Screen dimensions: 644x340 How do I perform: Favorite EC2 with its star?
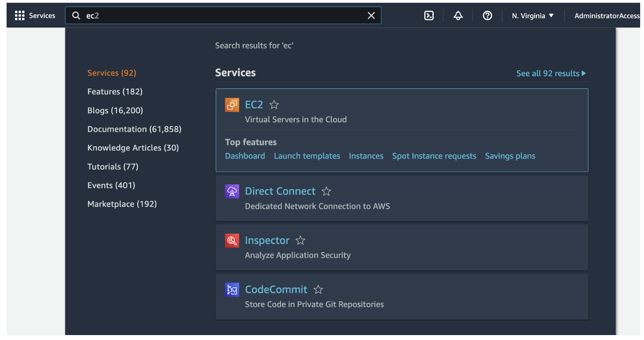pos(274,105)
